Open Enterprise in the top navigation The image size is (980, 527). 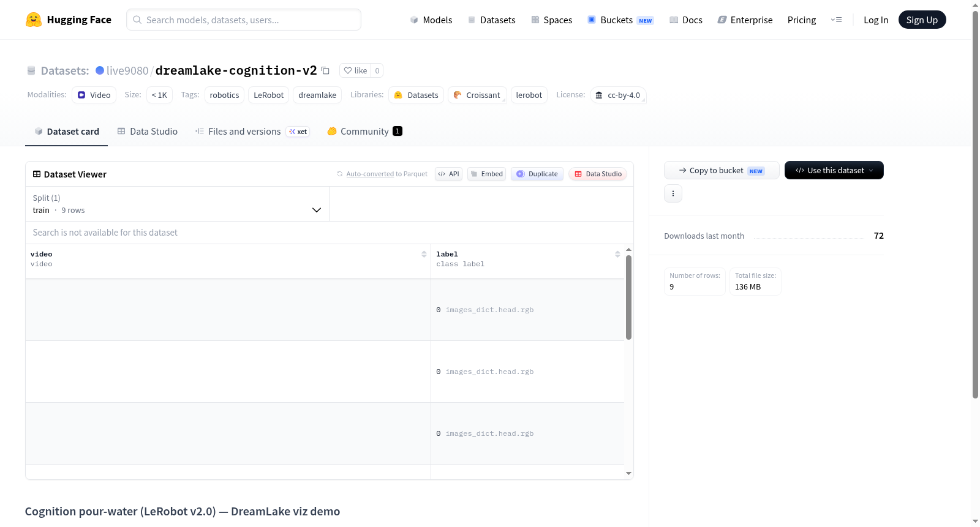745,20
